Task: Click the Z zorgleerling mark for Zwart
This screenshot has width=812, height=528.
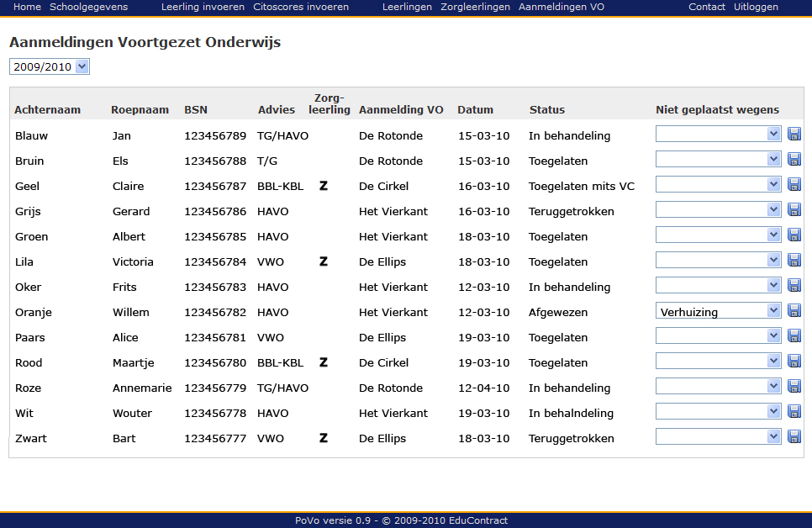Action: [324, 438]
